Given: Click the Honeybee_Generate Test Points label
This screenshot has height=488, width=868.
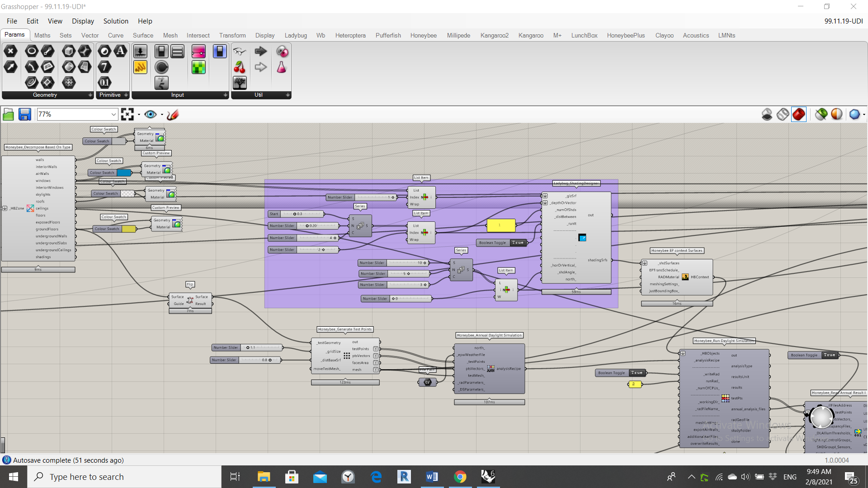Looking at the screenshot, I should click(x=345, y=329).
